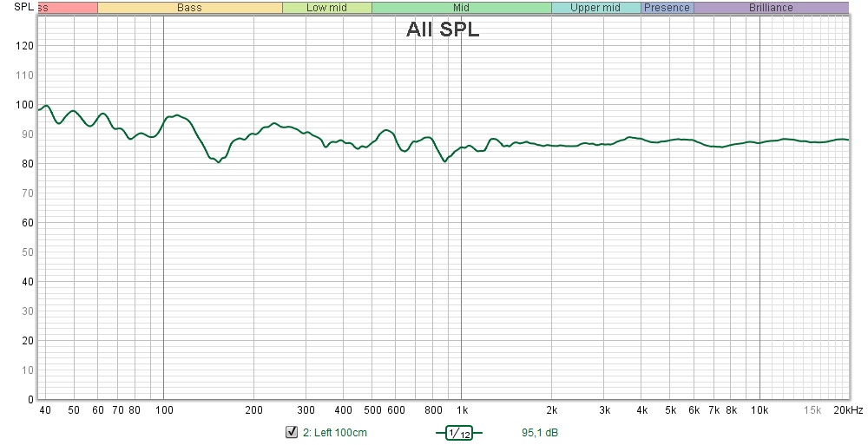Click the red sub-bass band segment
Viewport: 868px width, 445px height.
point(68,8)
